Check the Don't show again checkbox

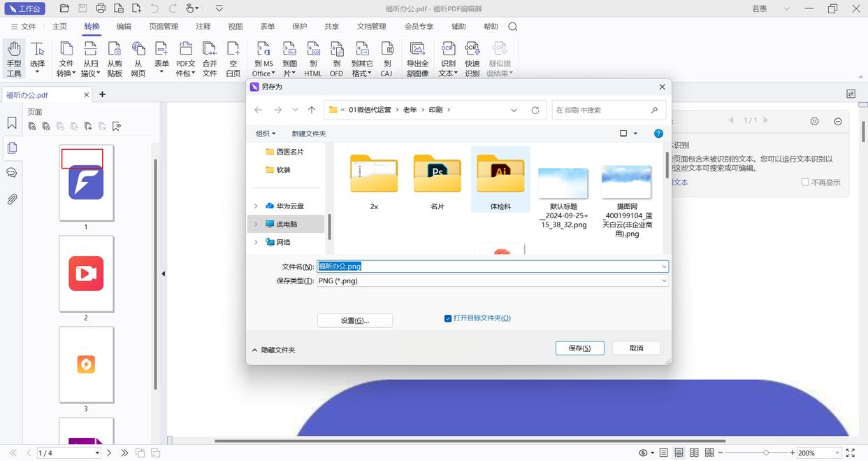pos(805,182)
